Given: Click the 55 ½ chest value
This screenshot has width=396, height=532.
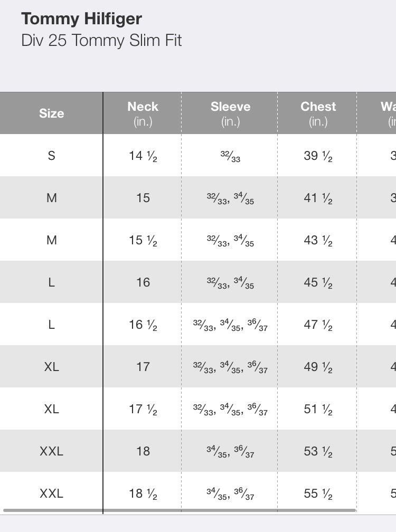Looking at the screenshot, I should coord(318,493).
